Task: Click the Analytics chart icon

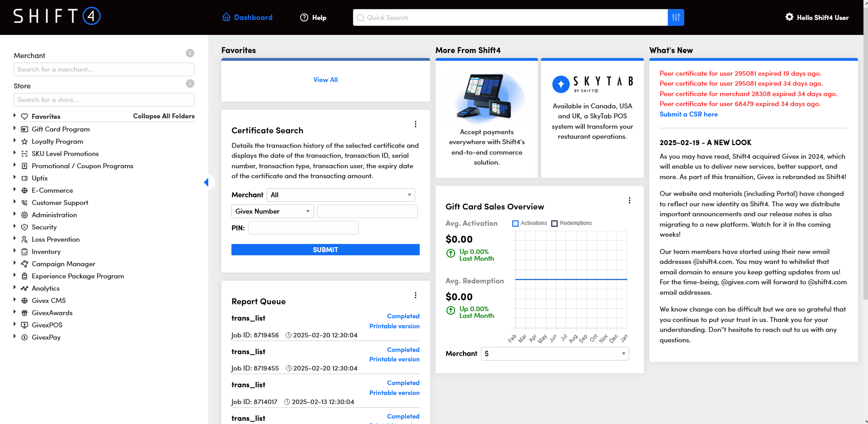Action: 25,288
